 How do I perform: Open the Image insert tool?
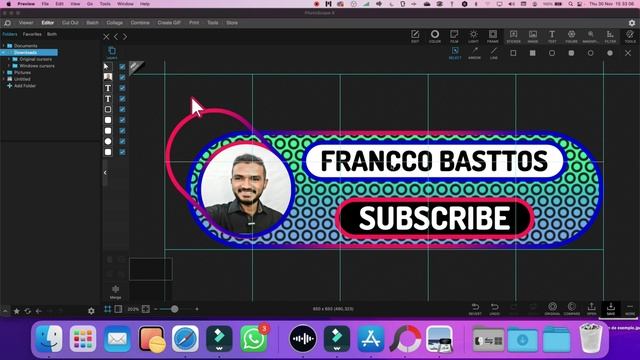coord(533,36)
